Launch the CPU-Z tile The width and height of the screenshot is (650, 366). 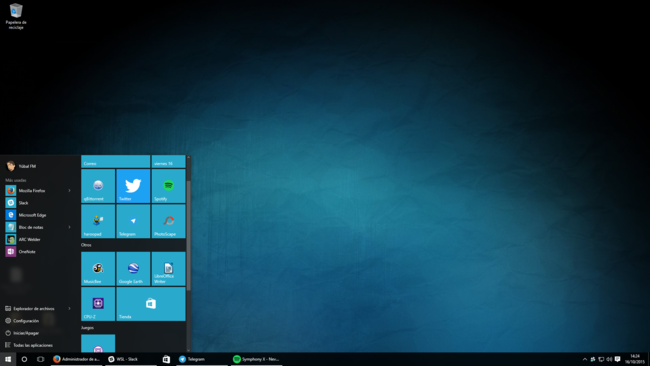click(x=98, y=304)
